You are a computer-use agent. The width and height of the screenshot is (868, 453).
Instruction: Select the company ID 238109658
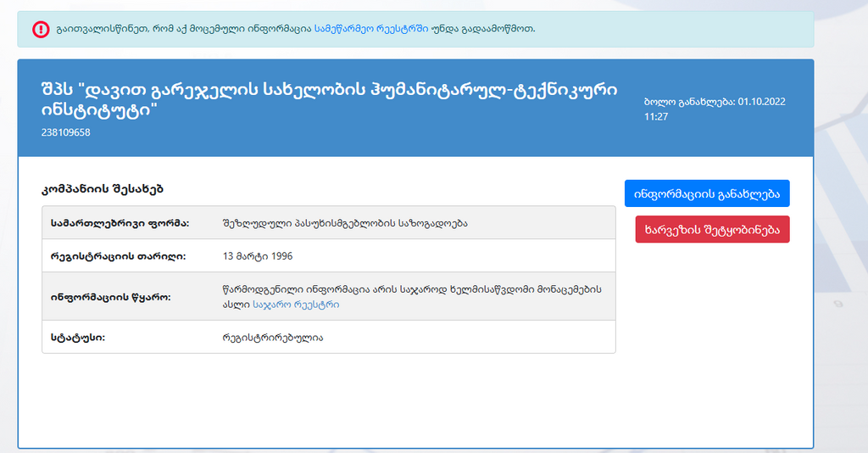tap(66, 132)
